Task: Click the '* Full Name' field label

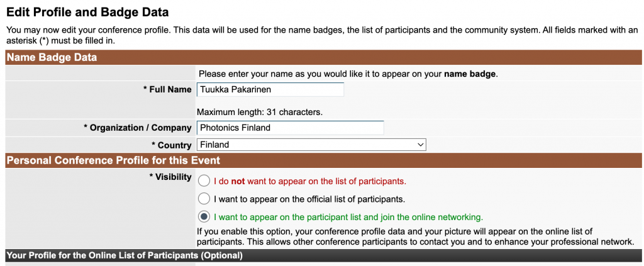Action: 167,89
